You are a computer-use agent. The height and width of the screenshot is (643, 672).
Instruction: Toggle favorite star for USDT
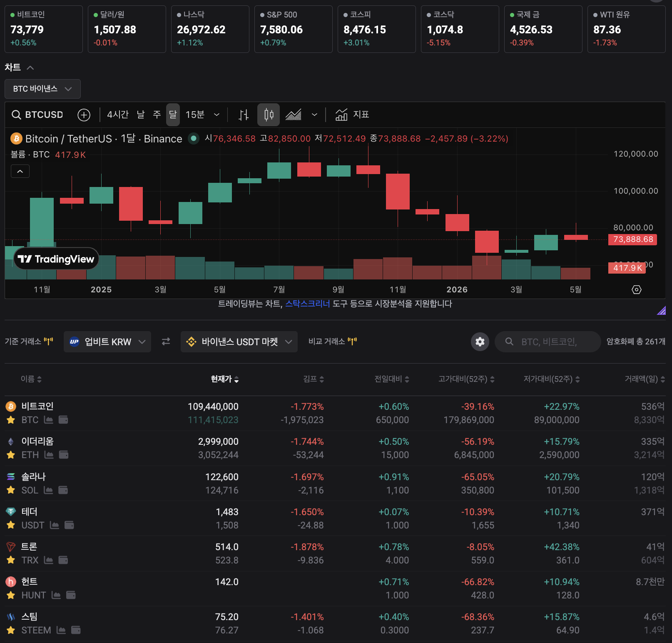tap(11, 525)
